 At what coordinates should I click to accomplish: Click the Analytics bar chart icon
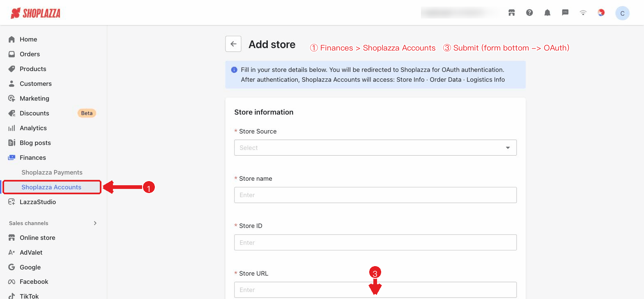[11, 128]
